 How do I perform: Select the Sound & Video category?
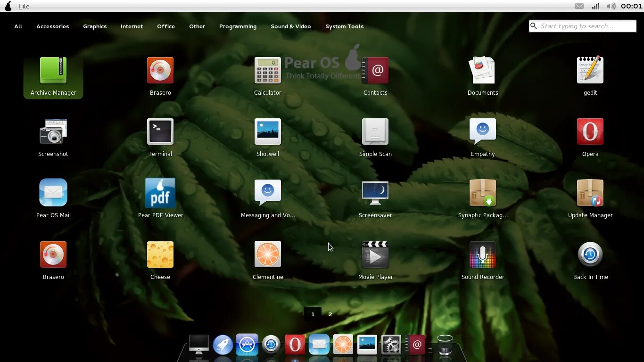291,26
